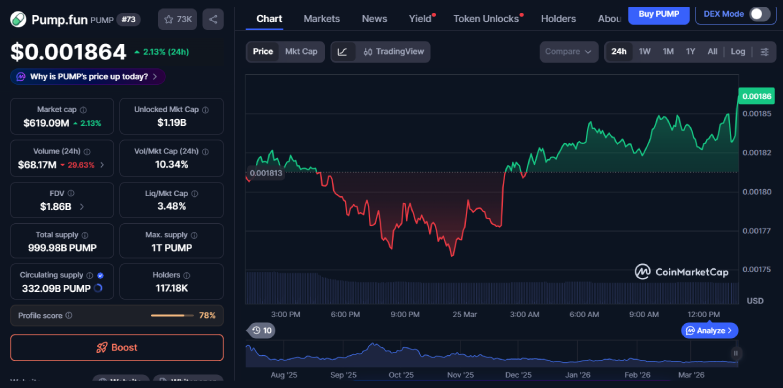783x388 pixels.
Task: Open Why is PUMP's price up today
Action: 88,77
